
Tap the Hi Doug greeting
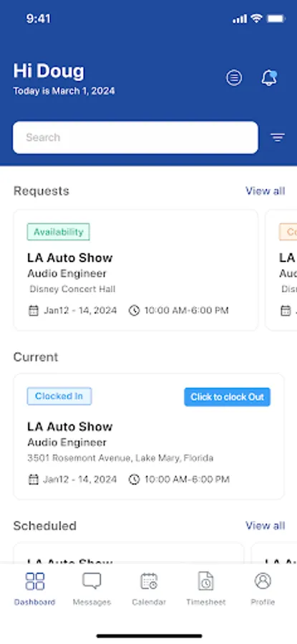[49, 71]
